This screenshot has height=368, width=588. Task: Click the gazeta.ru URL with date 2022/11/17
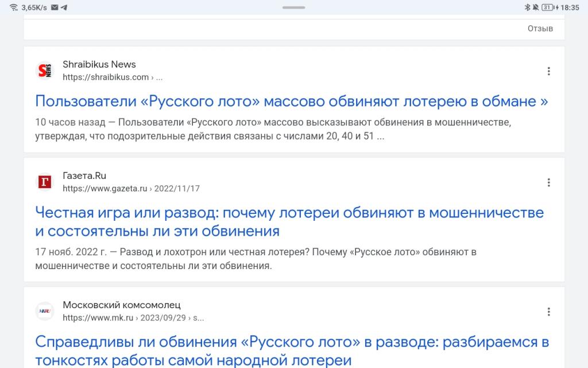point(131,189)
